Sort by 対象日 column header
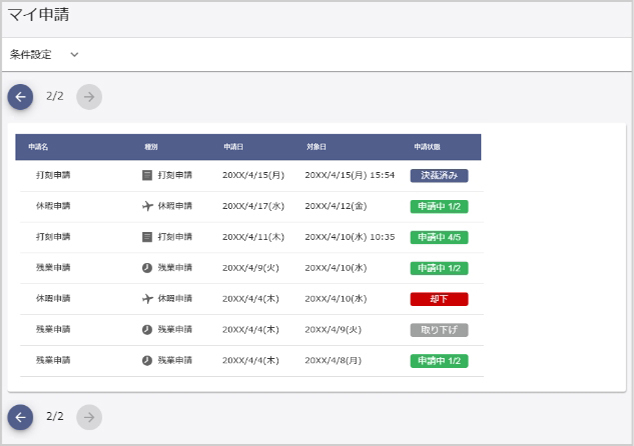Image resolution: width=634 pixels, height=446 pixels. coord(316,147)
